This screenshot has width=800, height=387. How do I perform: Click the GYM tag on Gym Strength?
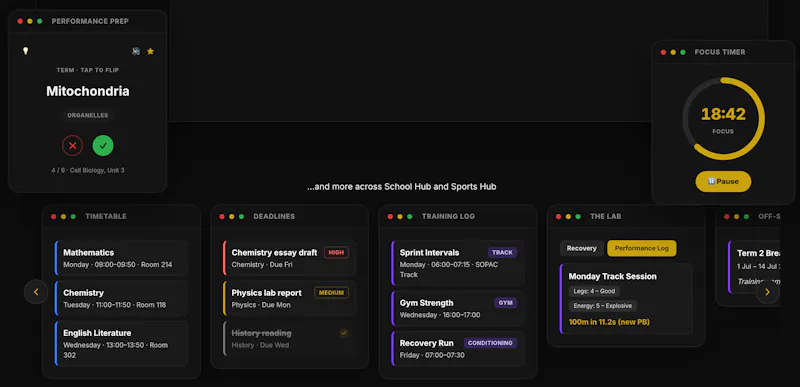506,303
